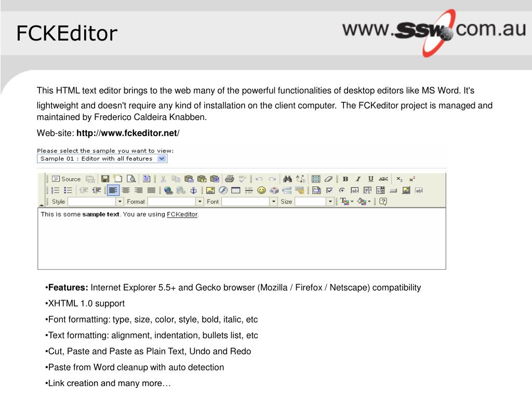Image resolution: width=532 pixels, height=399 pixels.
Task: Click the Remove Format eraser icon
Action: [328, 179]
